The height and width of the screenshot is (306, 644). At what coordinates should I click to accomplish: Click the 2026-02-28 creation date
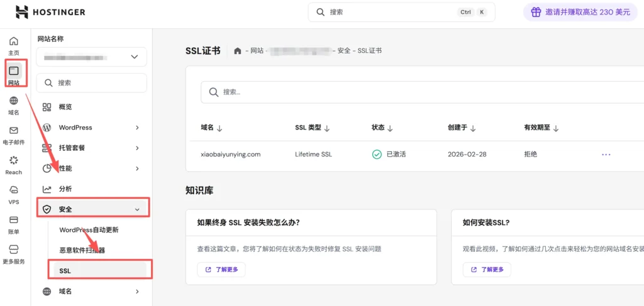pyautogui.click(x=467, y=155)
